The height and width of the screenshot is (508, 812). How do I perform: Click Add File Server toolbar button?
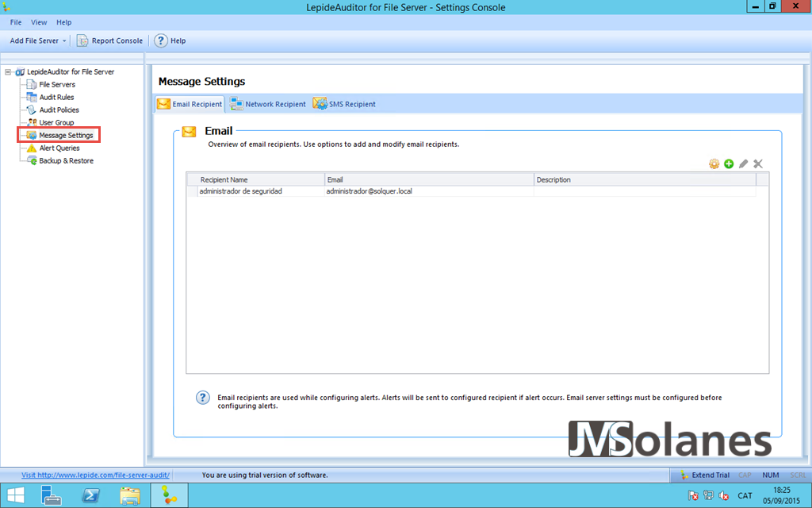[34, 40]
